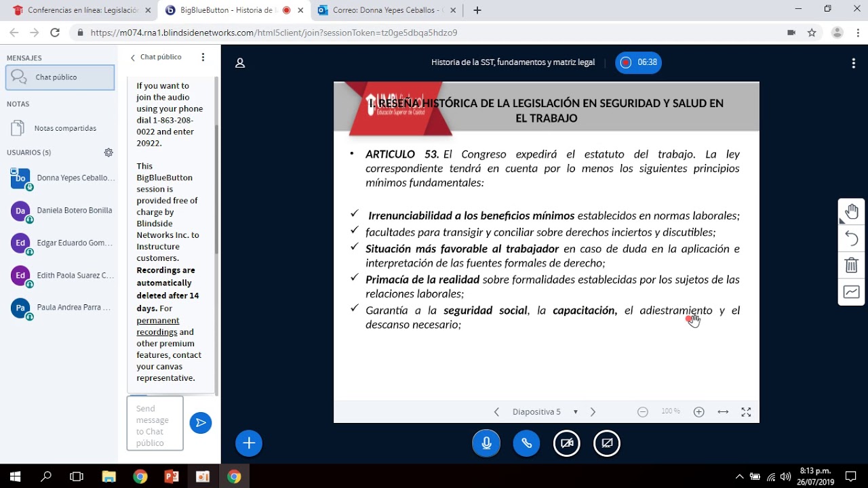868x488 pixels.
Task: Open the Windows Start menu
Action: click(15, 476)
